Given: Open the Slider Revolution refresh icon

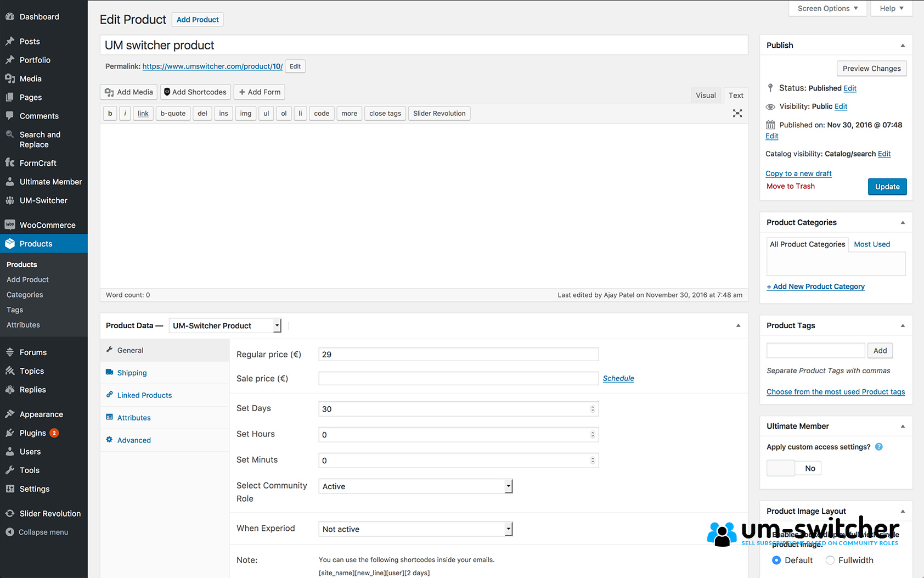Looking at the screenshot, I should click(10, 513).
